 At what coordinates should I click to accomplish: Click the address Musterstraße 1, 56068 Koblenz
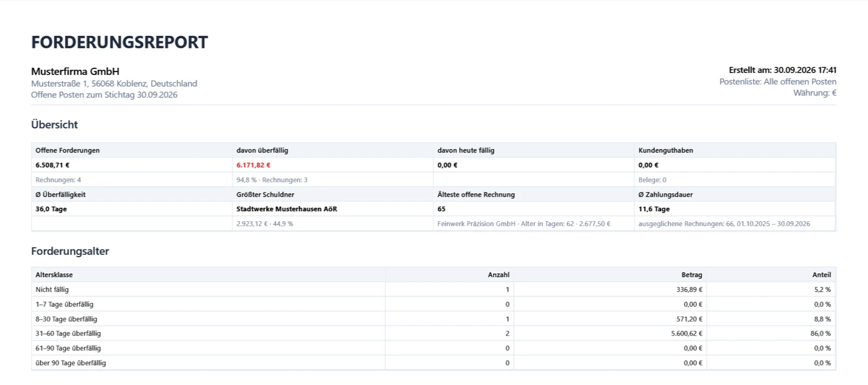tap(114, 84)
